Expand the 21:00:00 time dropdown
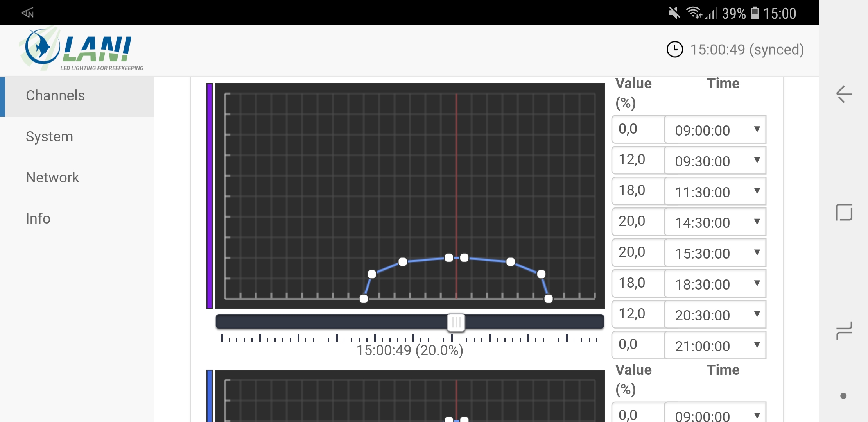This screenshot has width=868, height=422. [x=715, y=345]
